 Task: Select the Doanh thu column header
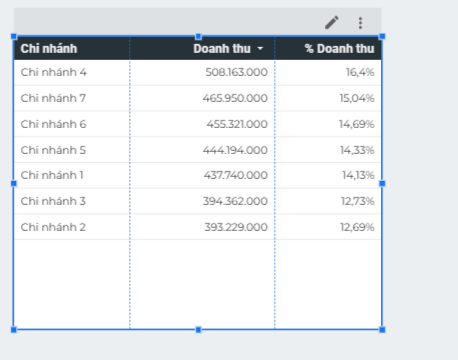(x=222, y=49)
